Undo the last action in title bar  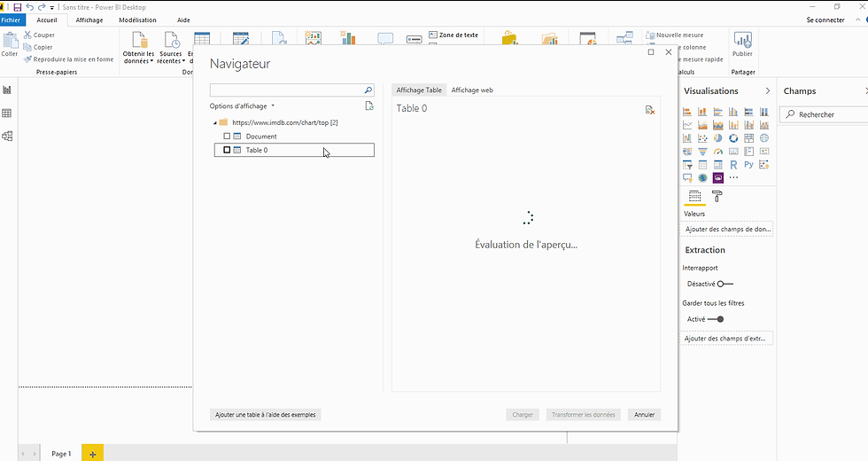(x=30, y=7)
